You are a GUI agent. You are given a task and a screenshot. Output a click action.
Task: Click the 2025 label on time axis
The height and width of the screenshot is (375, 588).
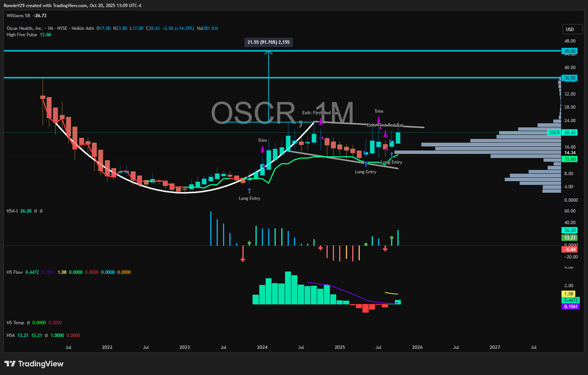(x=340, y=347)
